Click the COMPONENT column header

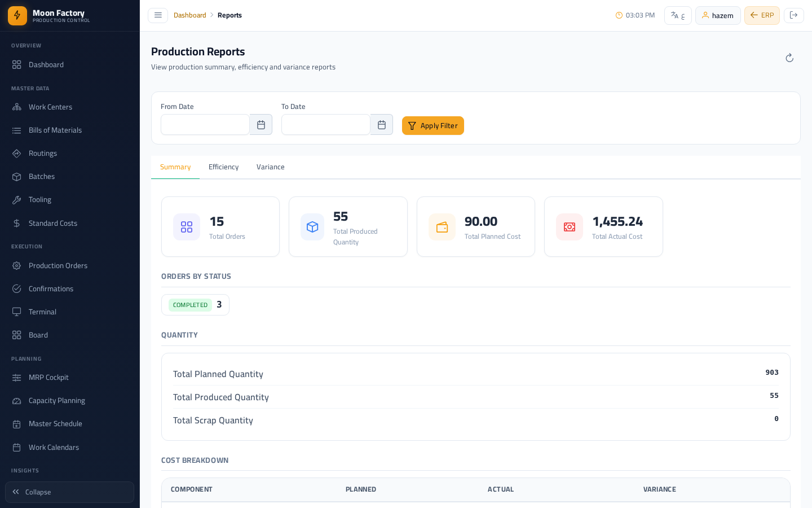192,489
